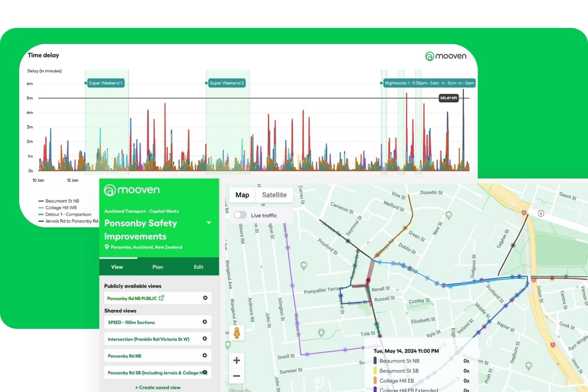Expand the Ponsonby Safety Improvements project dropdown
Screen dimensions: 588x392
209,223
